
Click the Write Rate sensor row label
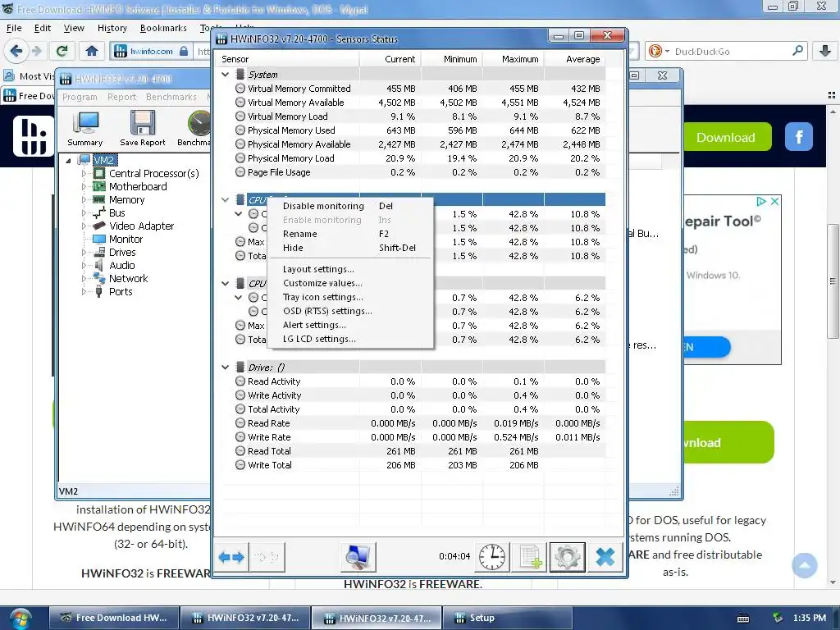tap(269, 437)
